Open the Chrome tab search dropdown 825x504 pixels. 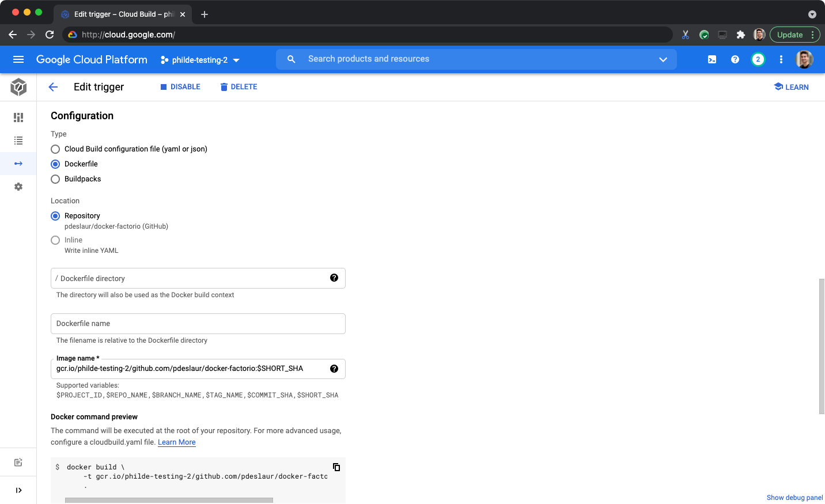click(x=812, y=14)
